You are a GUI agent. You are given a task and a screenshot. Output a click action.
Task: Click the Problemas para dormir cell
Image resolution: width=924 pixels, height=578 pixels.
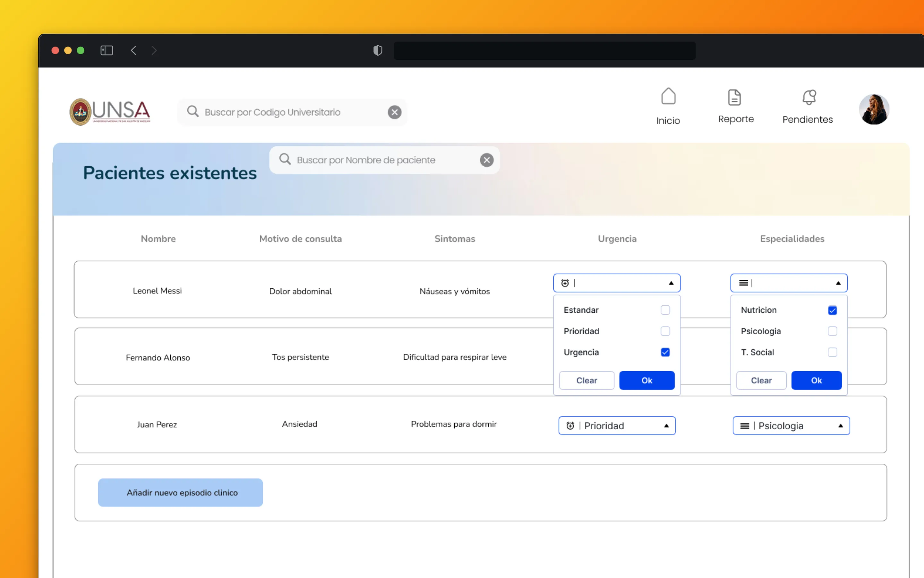[x=454, y=424]
